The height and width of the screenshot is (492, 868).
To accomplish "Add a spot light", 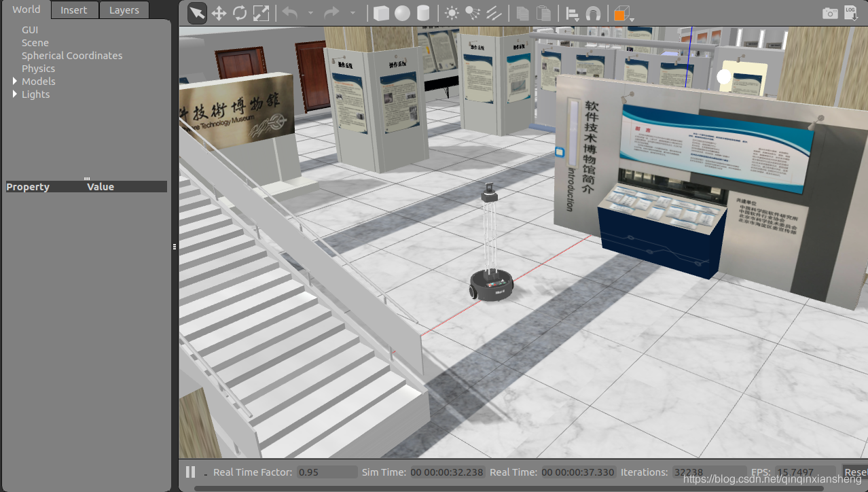I will 473,14.
